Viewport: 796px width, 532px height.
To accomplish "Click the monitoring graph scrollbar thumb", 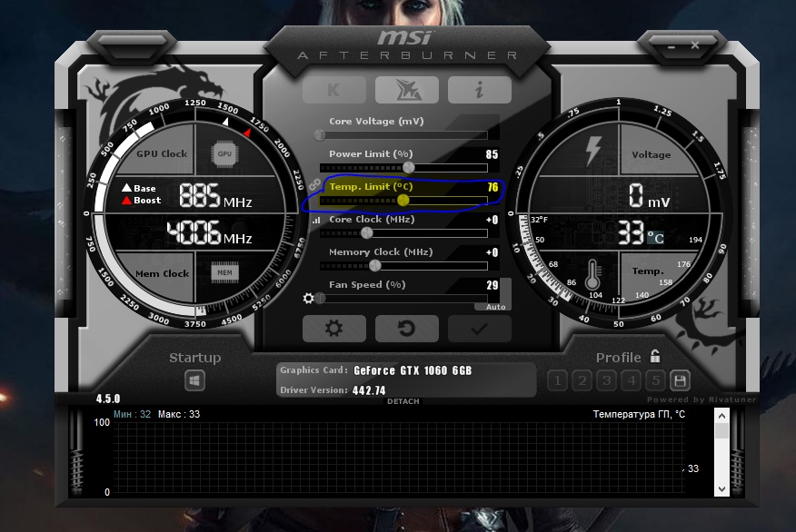I will (721, 431).
